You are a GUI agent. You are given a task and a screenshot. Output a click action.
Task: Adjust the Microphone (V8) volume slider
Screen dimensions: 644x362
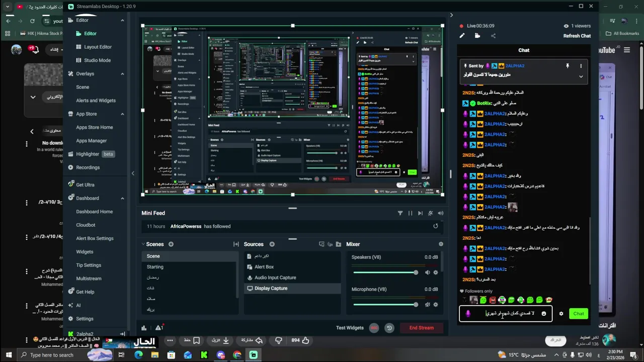[x=385, y=305]
